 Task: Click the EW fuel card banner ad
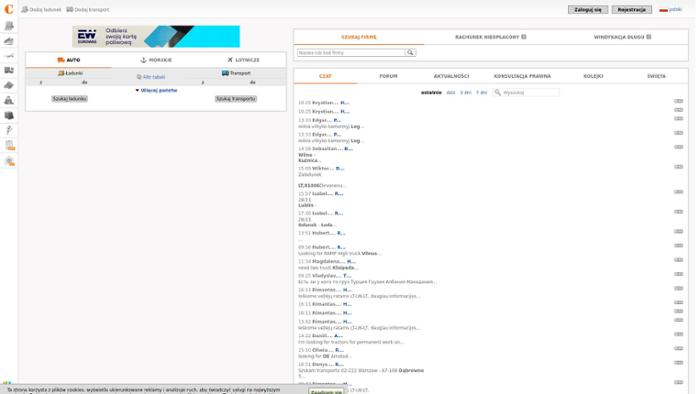point(156,37)
